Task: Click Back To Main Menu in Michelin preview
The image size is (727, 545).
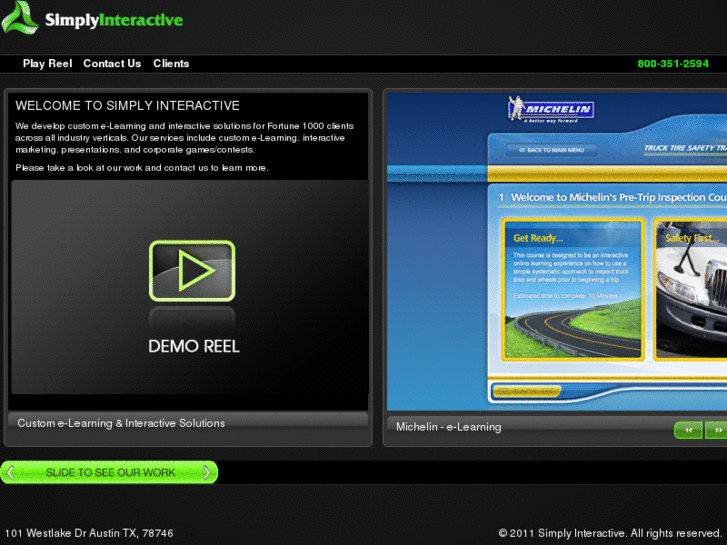Action: pyautogui.click(x=551, y=150)
